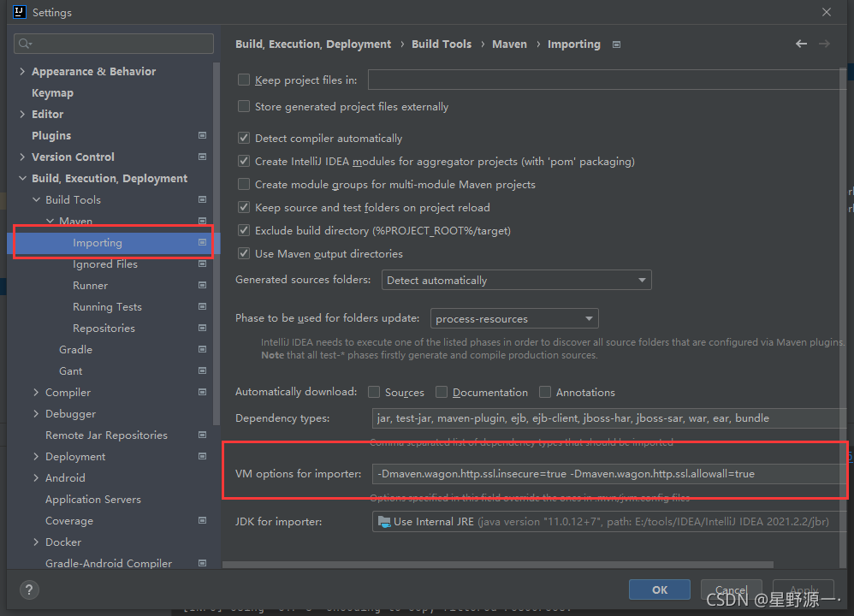This screenshot has height=616, width=854.
Task: Click the horizontal scrollbar at the bottom
Action: 498,565
